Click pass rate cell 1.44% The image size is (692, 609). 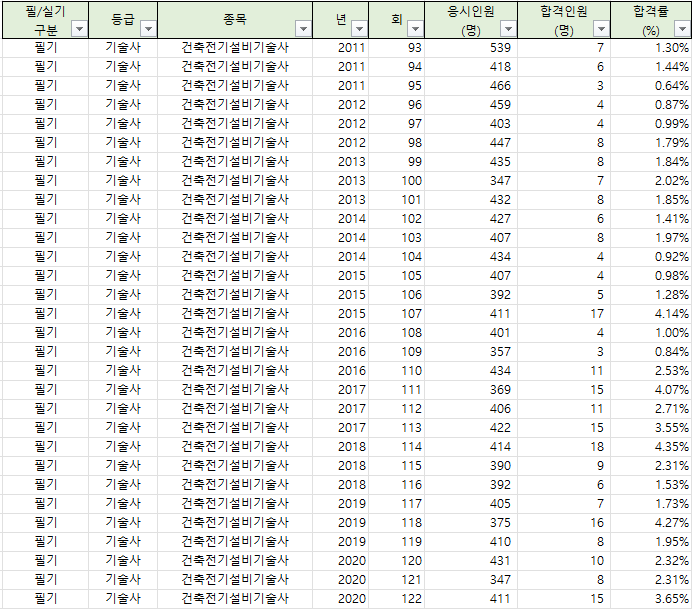pos(651,67)
